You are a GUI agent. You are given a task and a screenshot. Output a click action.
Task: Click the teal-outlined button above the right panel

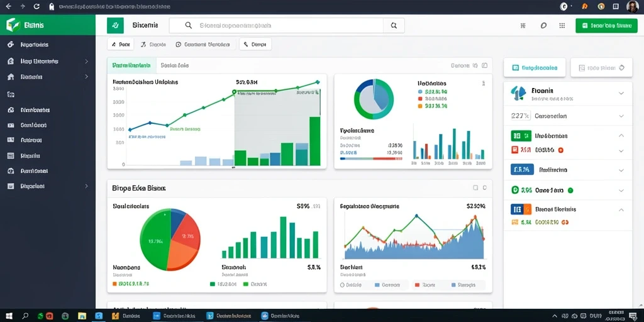coord(535,68)
